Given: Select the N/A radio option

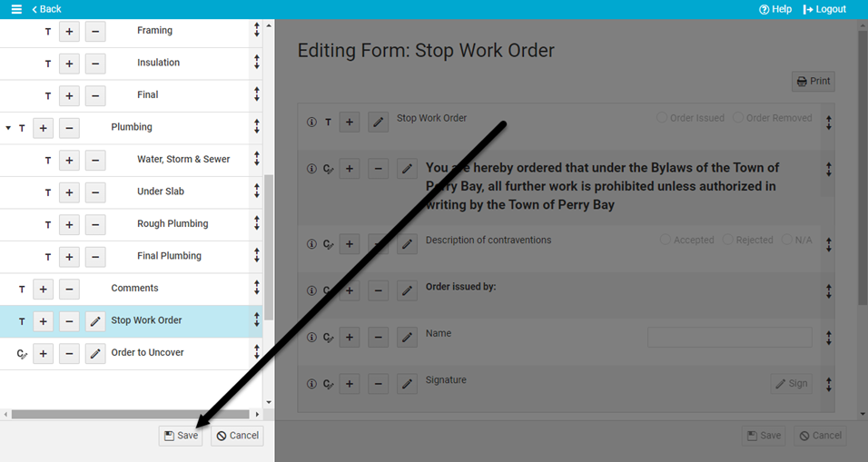Looking at the screenshot, I should pyautogui.click(x=786, y=240).
